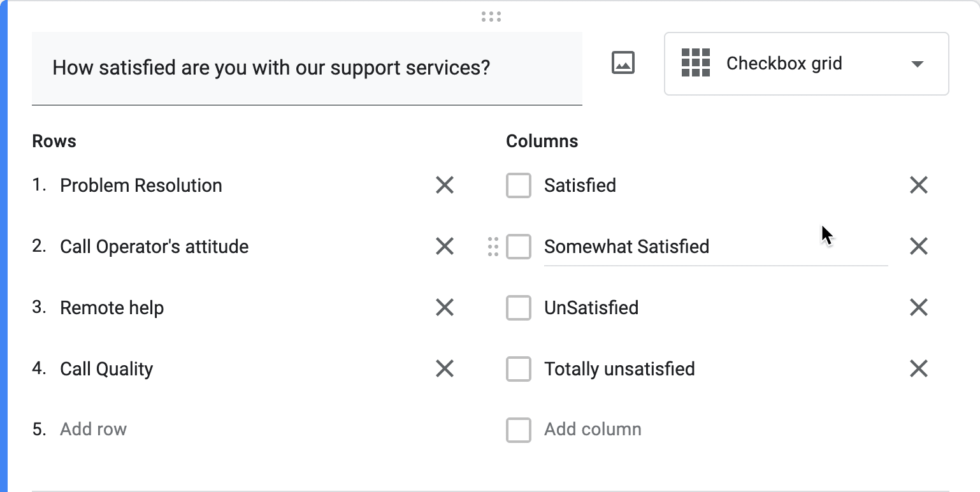Remove the Call Quality row
The width and height of the screenshot is (980, 492).
click(x=444, y=368)
